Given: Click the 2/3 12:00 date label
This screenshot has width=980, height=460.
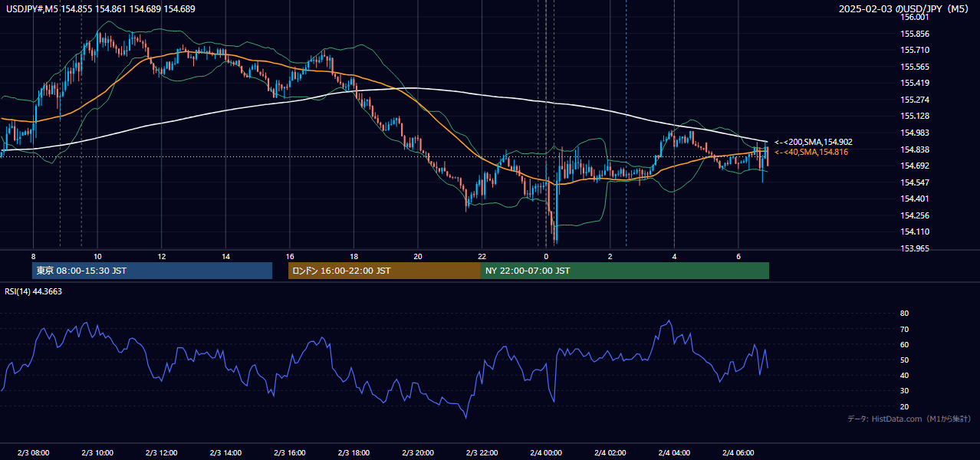Looking at the screenshot, I should click(161, 452).
